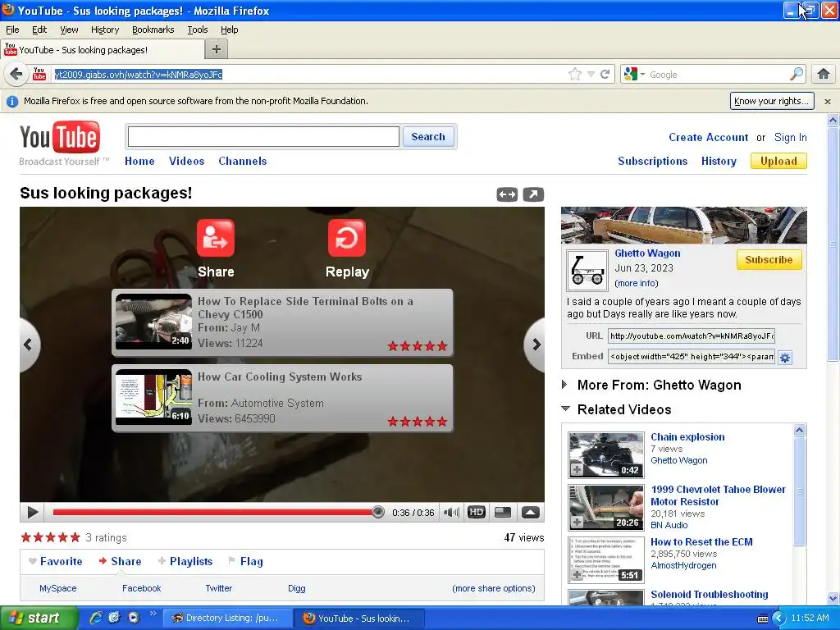This screenshot has width=840, height=630.
Task: Click the Ghetto Wagon channel avatar
Action: [587, 271]
